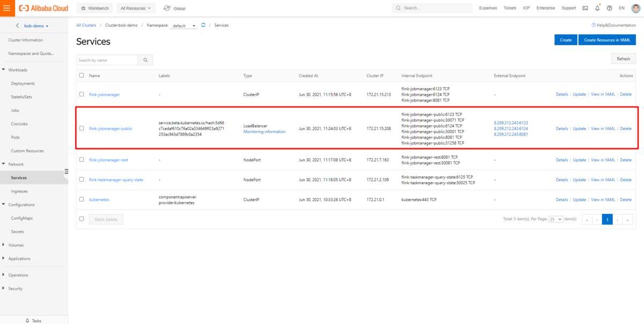The width and height of the screenshot is (644, 324).
Task: Open the Tickets top menu
Action: coord(510,8)
